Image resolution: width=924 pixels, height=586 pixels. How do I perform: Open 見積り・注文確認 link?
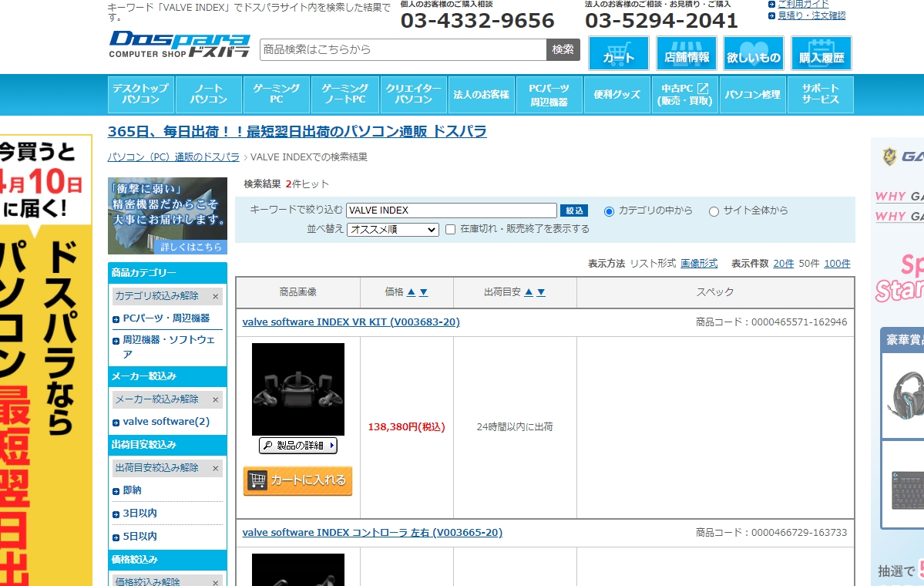point(811,16)
